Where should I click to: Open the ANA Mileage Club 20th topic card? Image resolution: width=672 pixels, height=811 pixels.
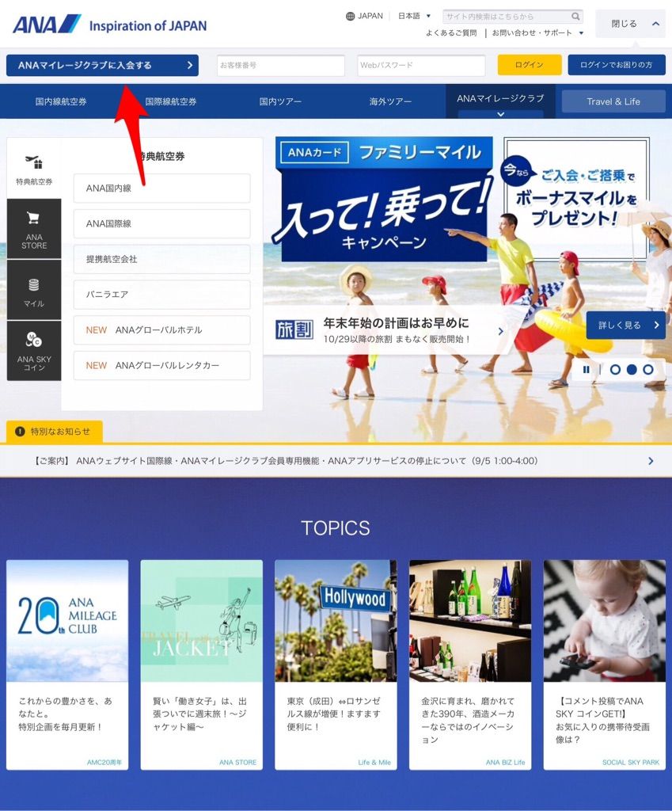pyautogui.click(x=67, y=664)
